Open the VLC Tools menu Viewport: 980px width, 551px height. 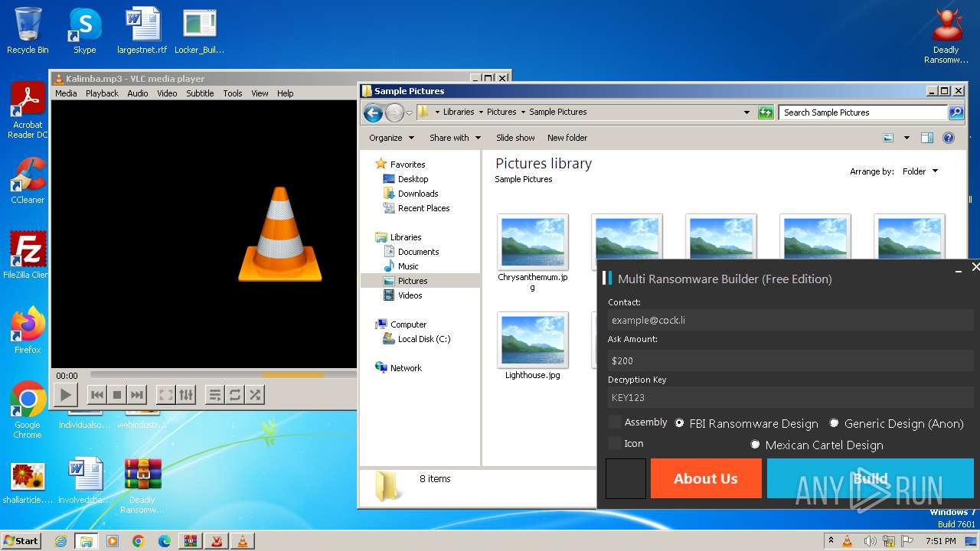[233, 93]
